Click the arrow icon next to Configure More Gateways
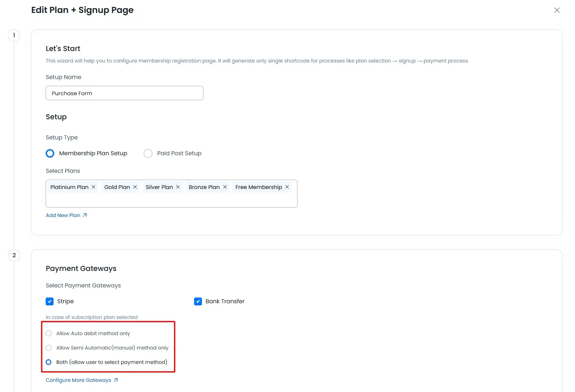 coord(116,380)
